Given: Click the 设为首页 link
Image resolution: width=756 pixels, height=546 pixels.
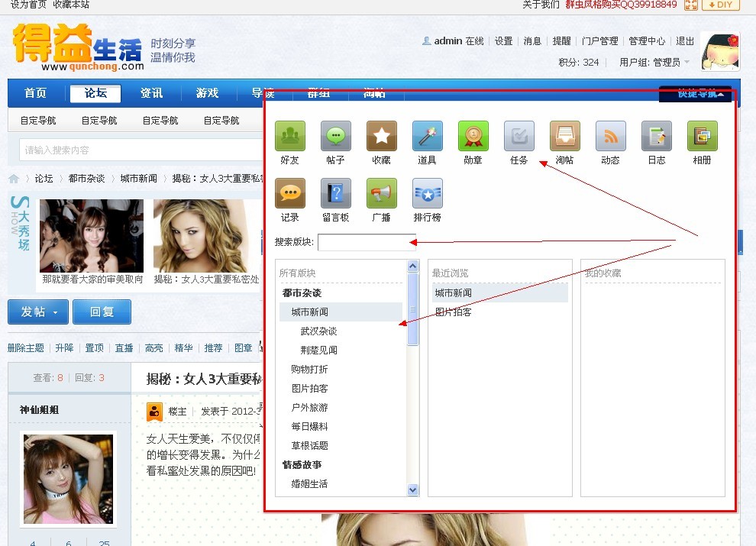Looking at the screenshot, I should coord(28,5).
